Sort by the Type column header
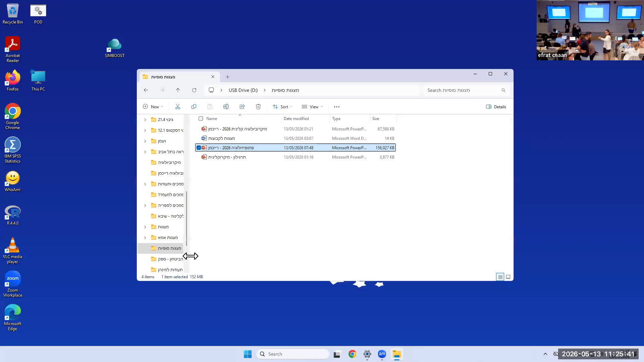Image resolution: width=644 pixels, height=362 pixels. (336, 119)
